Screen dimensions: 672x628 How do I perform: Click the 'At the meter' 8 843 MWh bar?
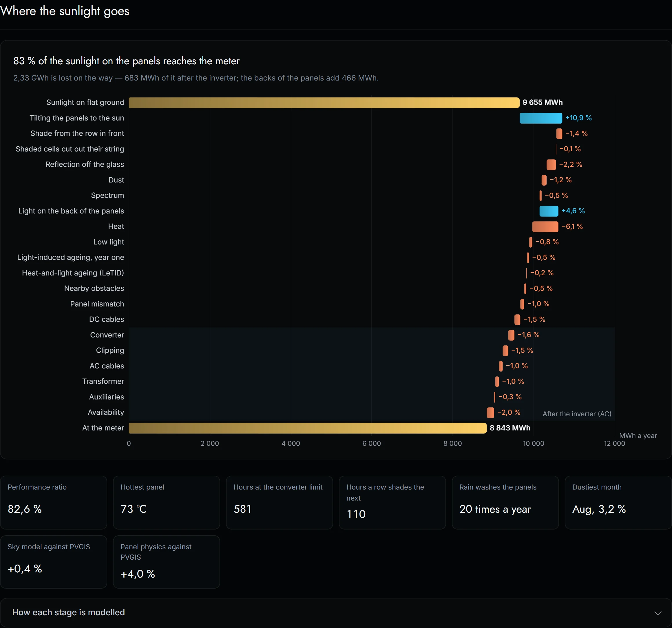[308, 428]
